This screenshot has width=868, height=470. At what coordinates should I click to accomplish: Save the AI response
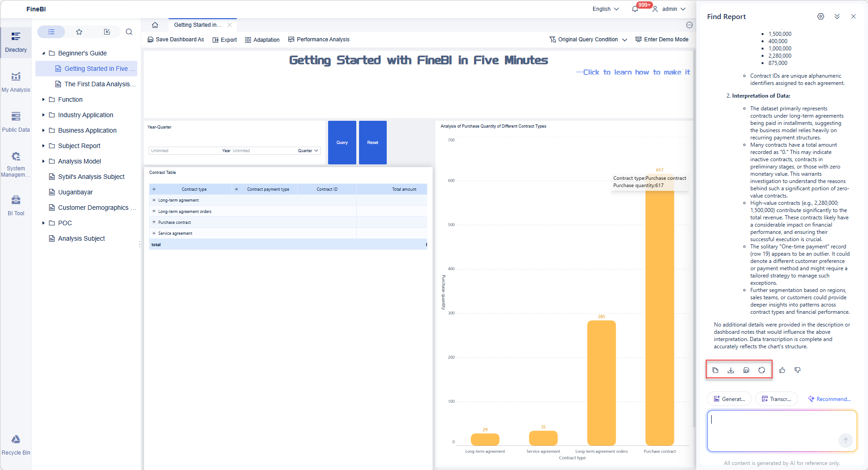746,370
